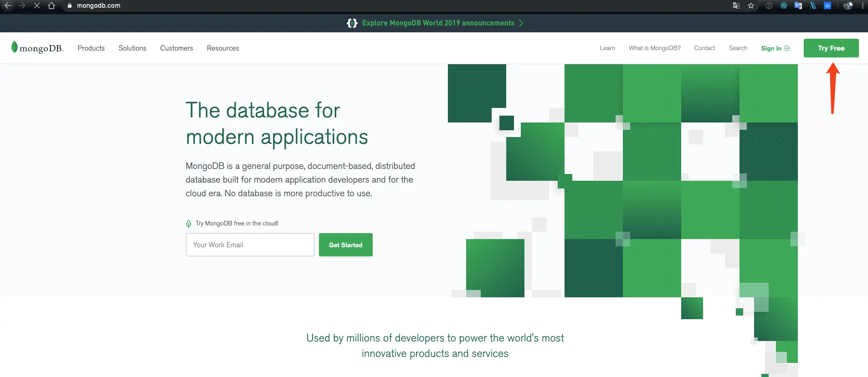
Task: Click the green Try Free button
Action: 831,48
